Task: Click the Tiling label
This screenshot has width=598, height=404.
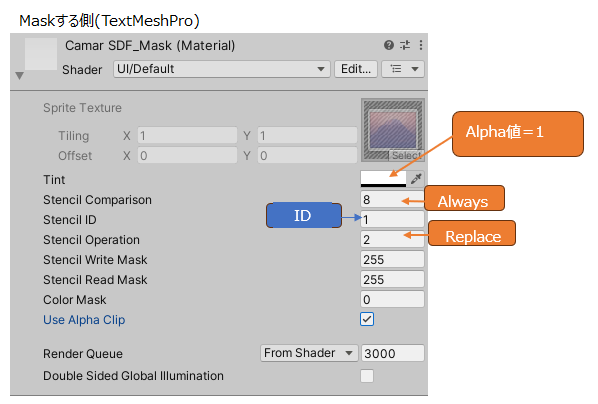Action: pyautogui.click(x=74, y=136)
